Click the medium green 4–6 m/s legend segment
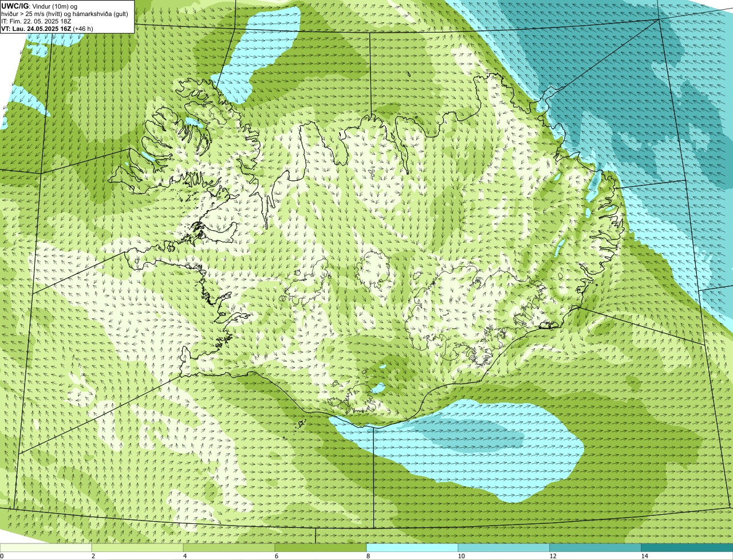The width and height of the screenshot is (733, 560). pos(229,548)
